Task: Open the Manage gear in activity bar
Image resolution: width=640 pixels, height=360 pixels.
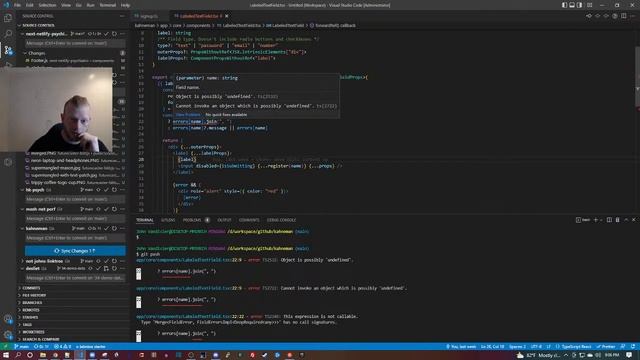Action: coord(8,335)
